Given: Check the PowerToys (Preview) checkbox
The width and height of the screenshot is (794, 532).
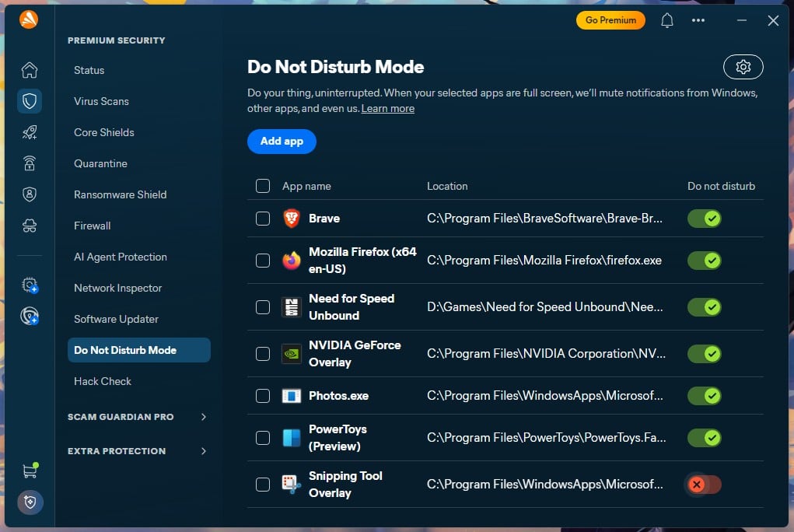Looking at the screenshot, I should (263, 438).
